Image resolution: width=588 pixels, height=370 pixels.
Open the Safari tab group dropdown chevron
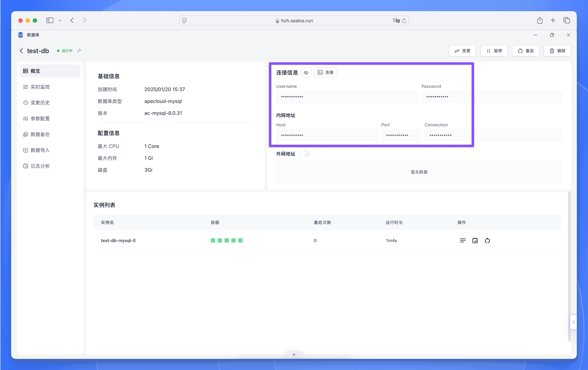pyautogui.click(x=60, y=21)
